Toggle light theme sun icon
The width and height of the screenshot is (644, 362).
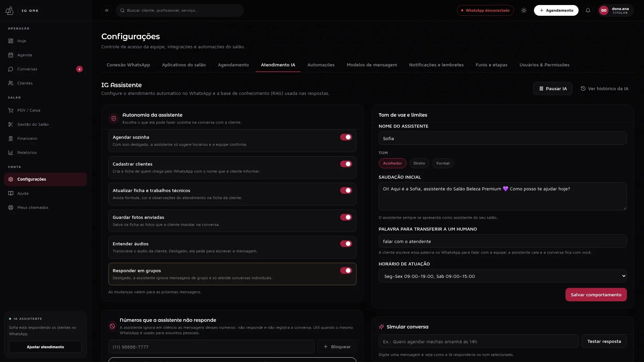[x=524, y=10]
